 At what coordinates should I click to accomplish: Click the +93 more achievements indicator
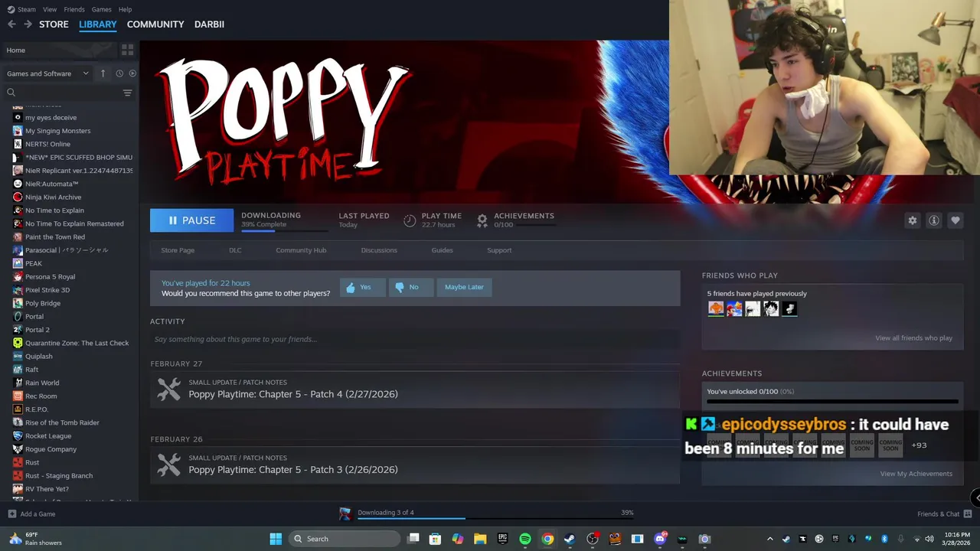(x=919, y=445)
